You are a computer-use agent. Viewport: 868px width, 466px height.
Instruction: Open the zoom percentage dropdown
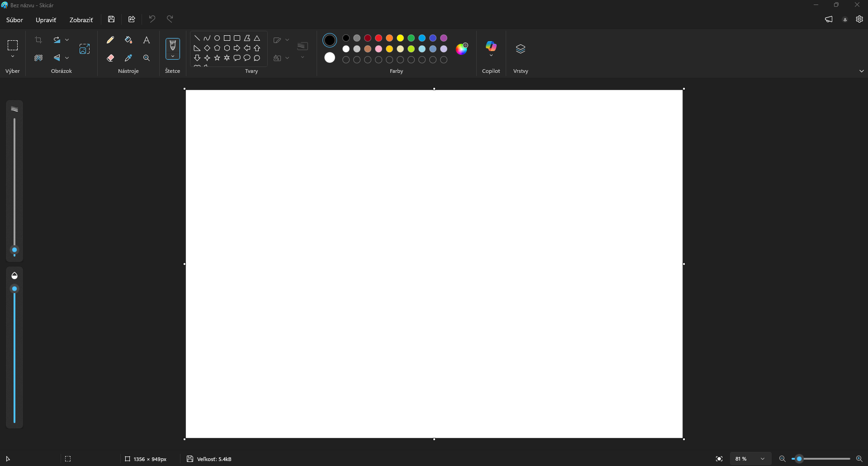(762, 459)
